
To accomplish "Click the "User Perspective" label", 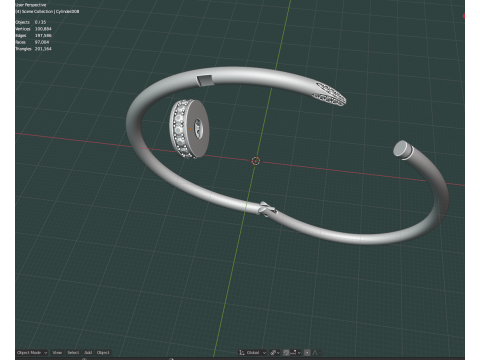I will click(x=31, y=5).
